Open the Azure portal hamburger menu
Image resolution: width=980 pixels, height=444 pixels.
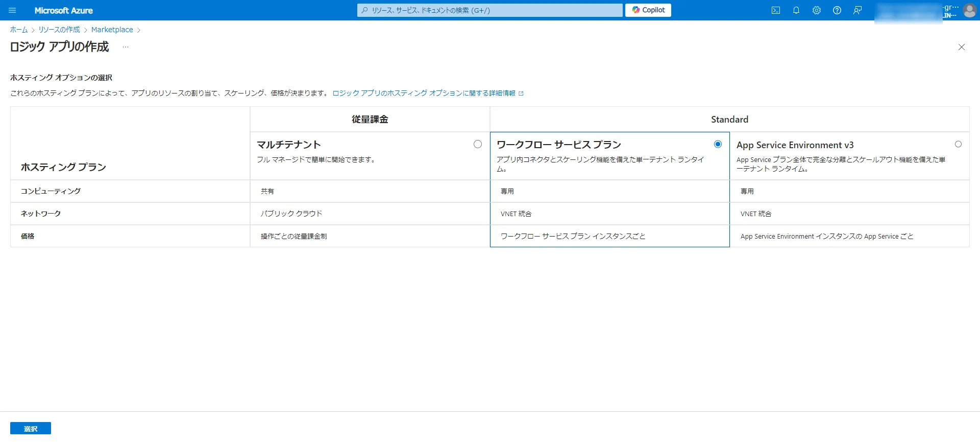12,10
